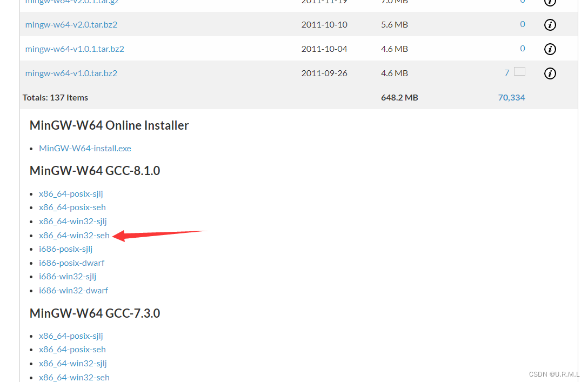Open i686-posix-sjlj link
588x382 pixels.
pyautogui.click(x=65, y=249)
